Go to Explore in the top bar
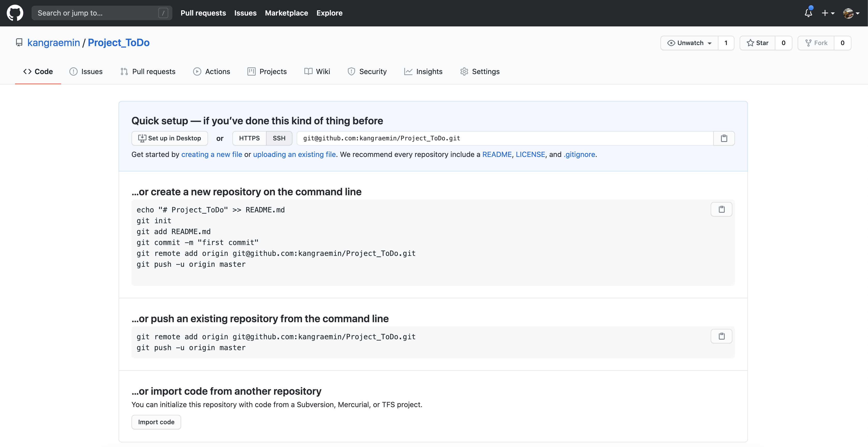The width and height of the screenshot is (868, 447). [x=329, y=13]
